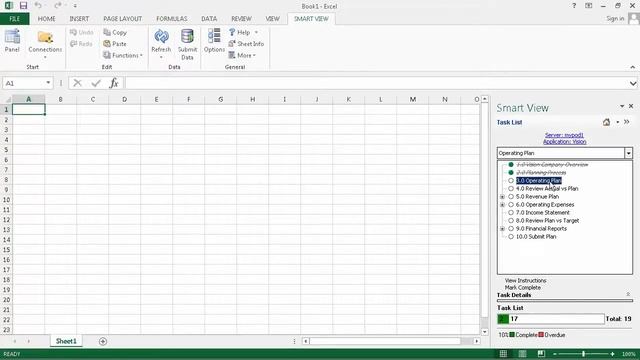
Task: Open the Name Box dropdown arrow
Action: (48, 83)
